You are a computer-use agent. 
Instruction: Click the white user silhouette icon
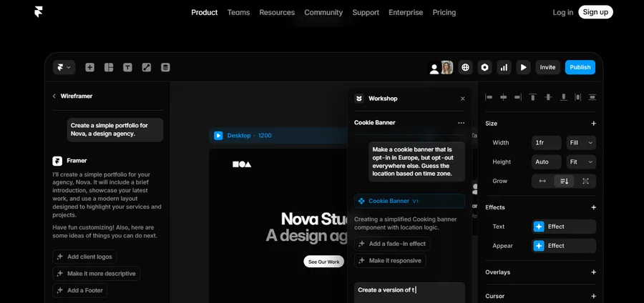(x=434, y=69)
